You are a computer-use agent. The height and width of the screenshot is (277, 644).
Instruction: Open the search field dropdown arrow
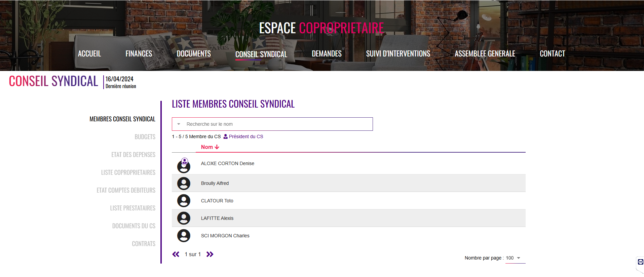coord(179,124)
